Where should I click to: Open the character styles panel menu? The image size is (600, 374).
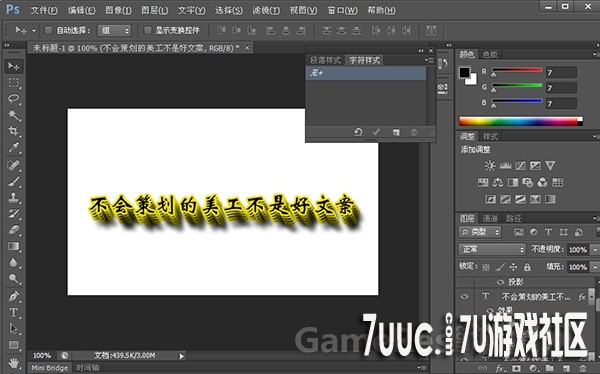coord(429,60)
